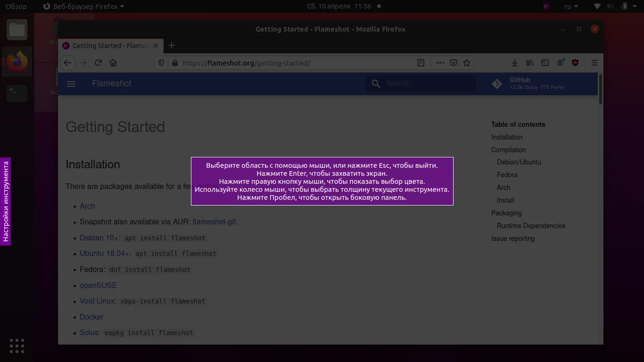Expand the Flameshot site navigation drawer
The width and height of the screenshot is (644, 362).
(71, 84)
